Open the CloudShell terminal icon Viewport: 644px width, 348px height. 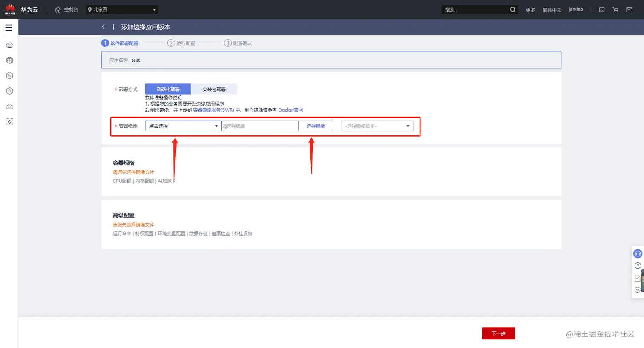[x=602, y=9]
